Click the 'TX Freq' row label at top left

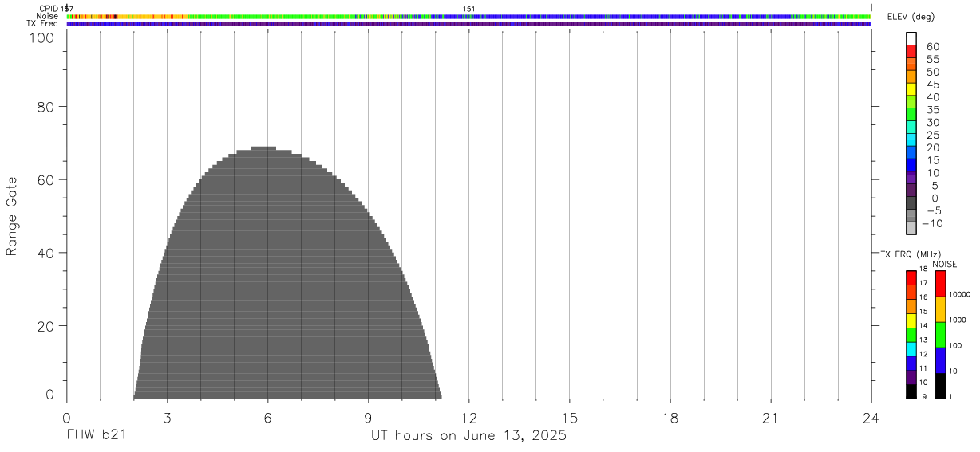43,24
